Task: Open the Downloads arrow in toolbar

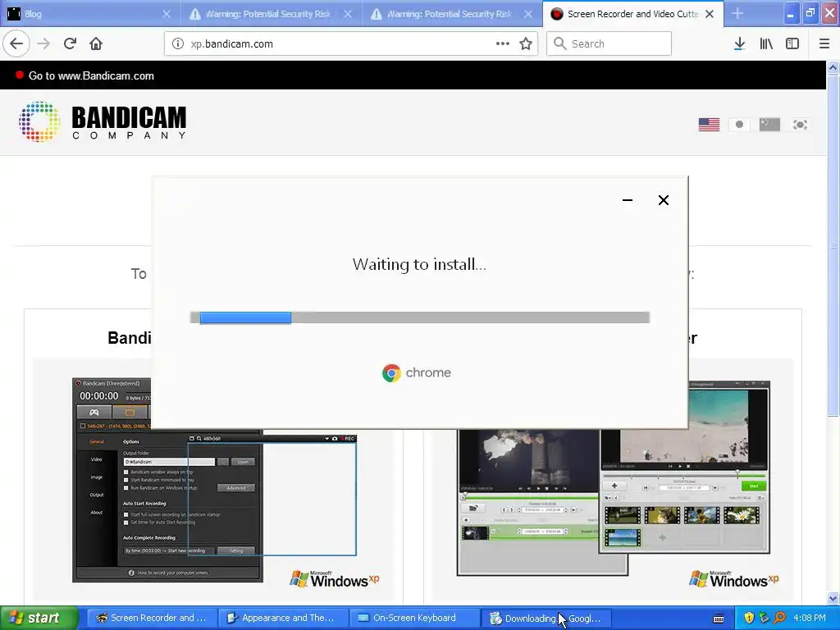Action: point(740,44)
